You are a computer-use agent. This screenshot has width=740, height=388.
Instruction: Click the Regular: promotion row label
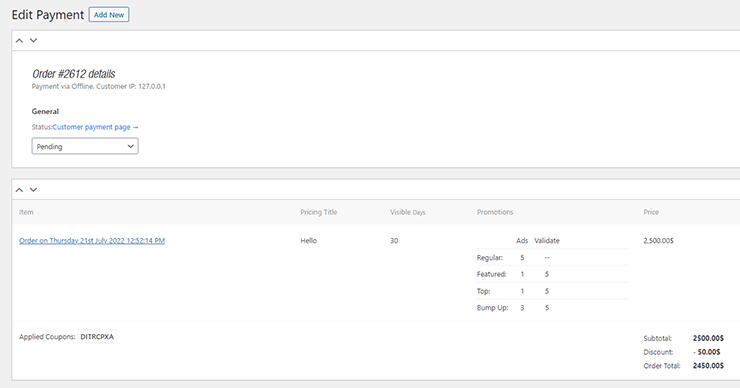(490, 258)
